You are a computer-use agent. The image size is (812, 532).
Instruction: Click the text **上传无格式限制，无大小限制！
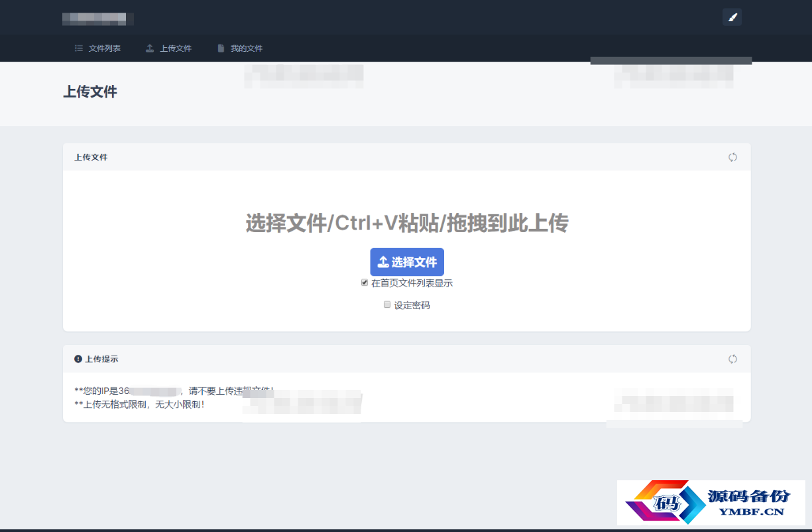pyautogui.click(x=140, y=404)
